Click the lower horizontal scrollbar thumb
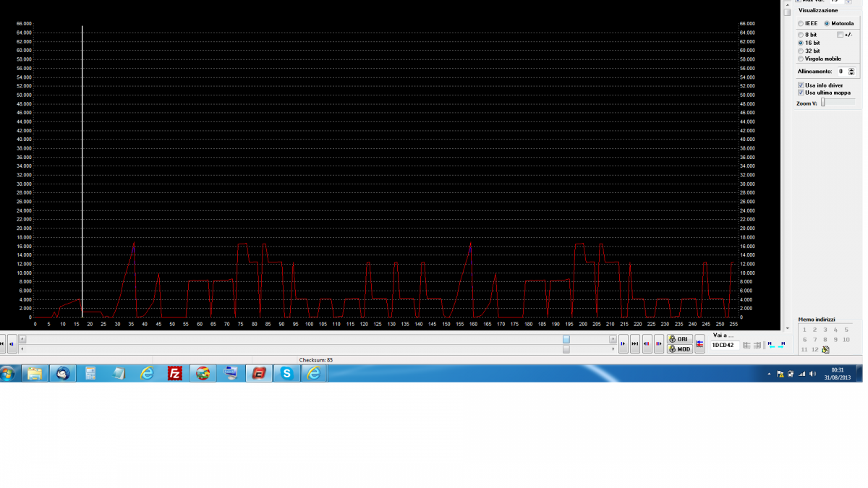 click(x=566, y=348)
